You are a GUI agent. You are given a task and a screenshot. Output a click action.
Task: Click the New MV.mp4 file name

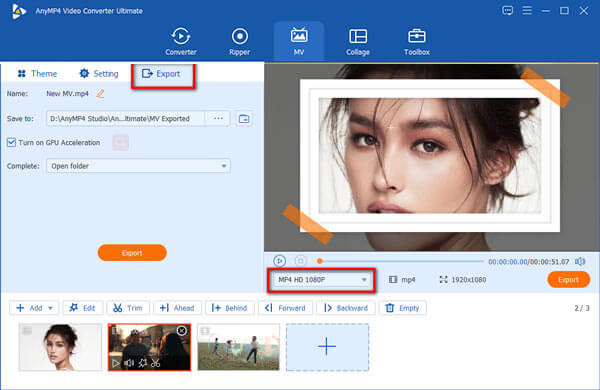(67, 93)
